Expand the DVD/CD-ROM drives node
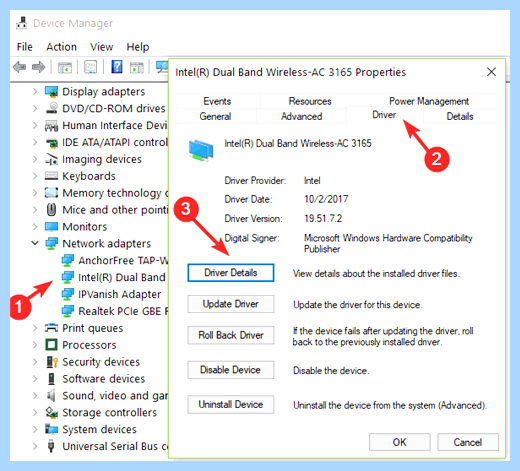This screenshot has width=520, height=471. [35, 109]
